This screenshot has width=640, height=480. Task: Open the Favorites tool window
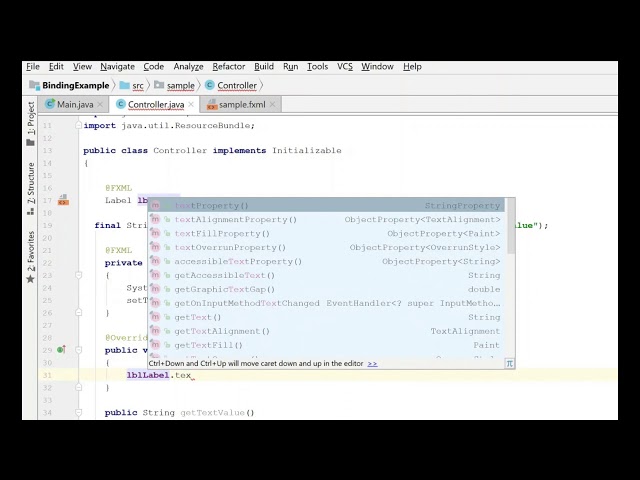coord(31,257)
